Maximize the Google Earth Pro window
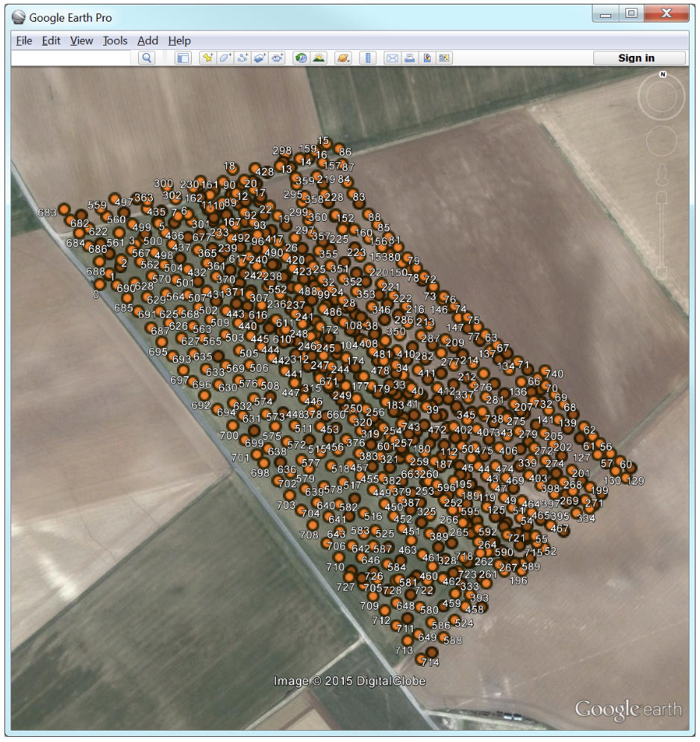This screenshot has width=700, height=742. [x=631, y=14]
